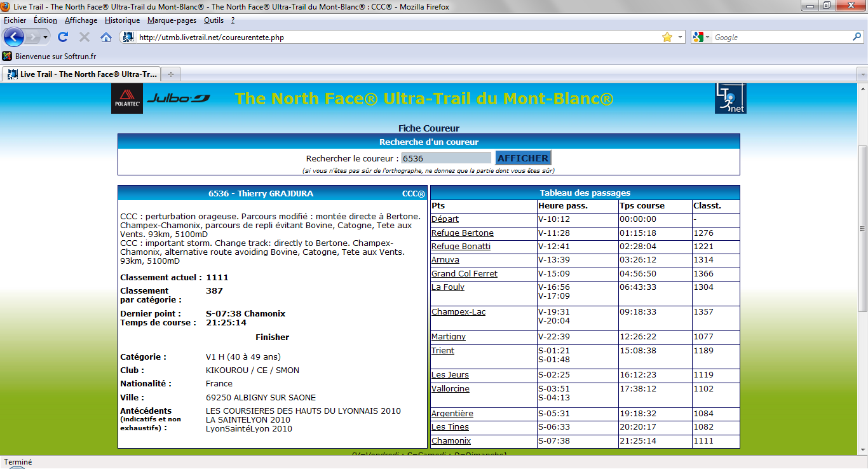
Task: Click the scrollbar up arrow
Action: click(x=862, y=88)
